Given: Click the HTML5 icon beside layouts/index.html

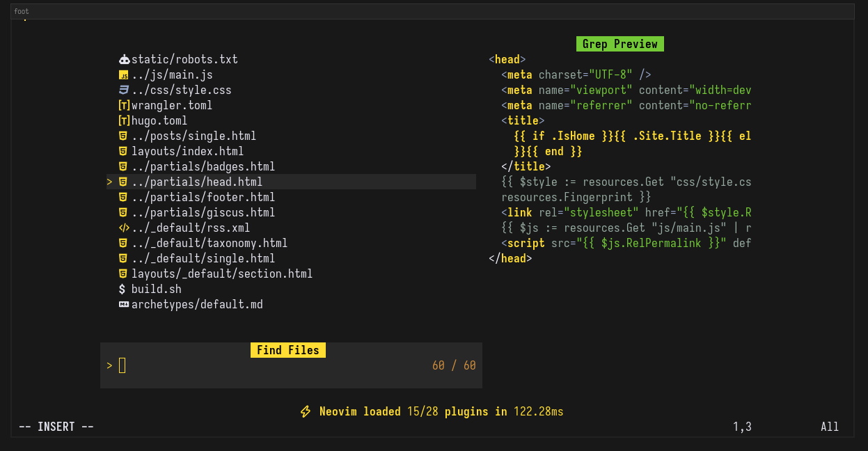Looking at the screenshot, I should (x=123, y=152).
